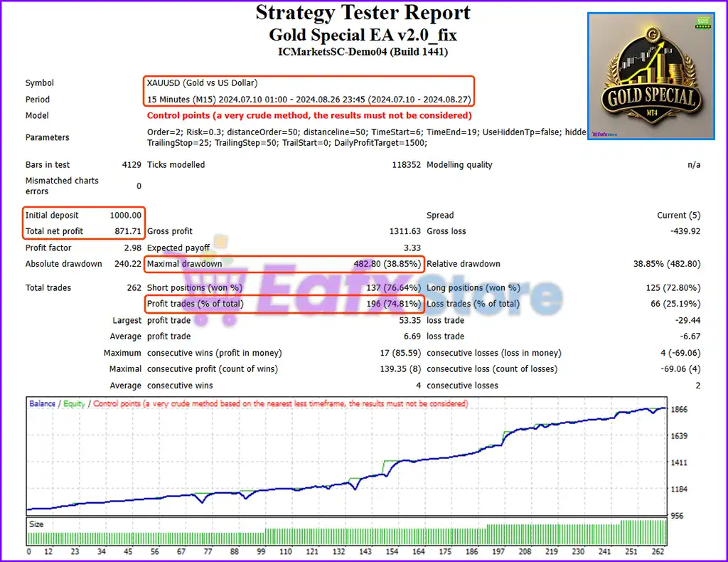
Task: Click the trade number 99 axis label
Action: click(261, 551)
